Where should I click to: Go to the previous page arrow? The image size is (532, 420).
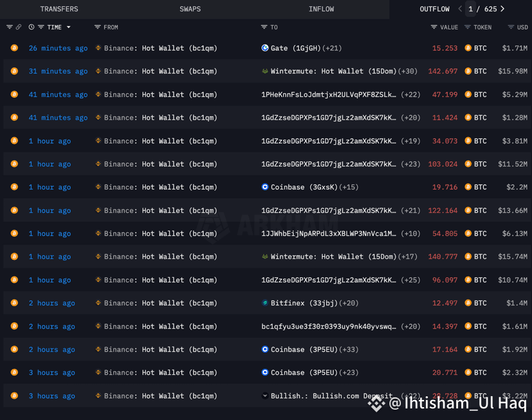click(x=460, y=9)
